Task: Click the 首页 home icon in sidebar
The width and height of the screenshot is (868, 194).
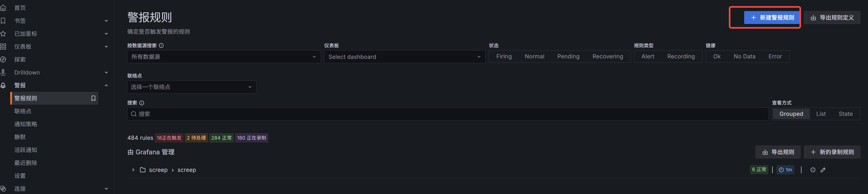Action: [x=3, y=8]
